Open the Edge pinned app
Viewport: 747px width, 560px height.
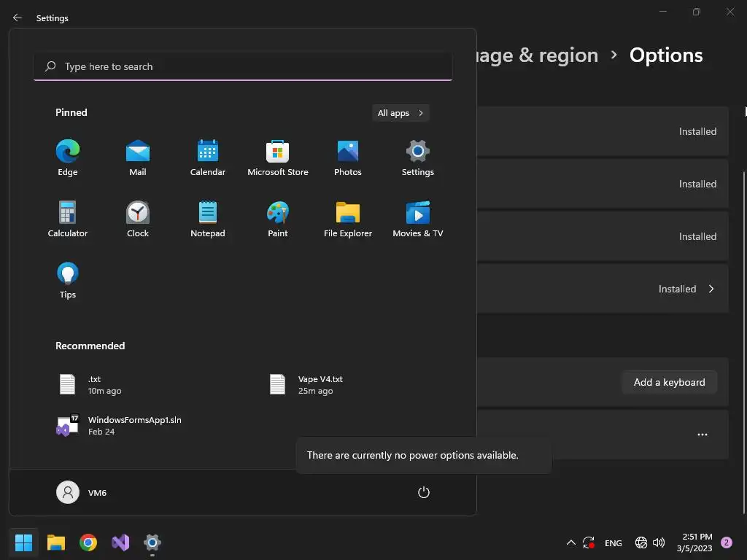pos(68,158)
